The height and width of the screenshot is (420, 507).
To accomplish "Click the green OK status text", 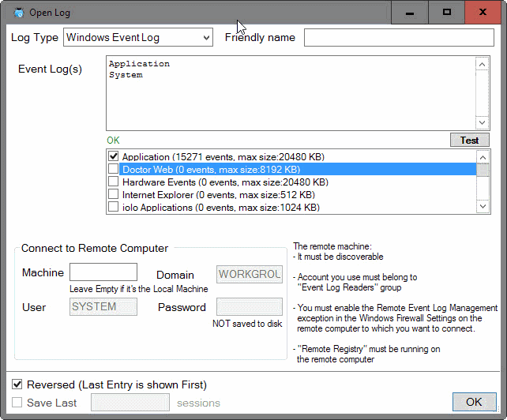I will pos(113,141).
